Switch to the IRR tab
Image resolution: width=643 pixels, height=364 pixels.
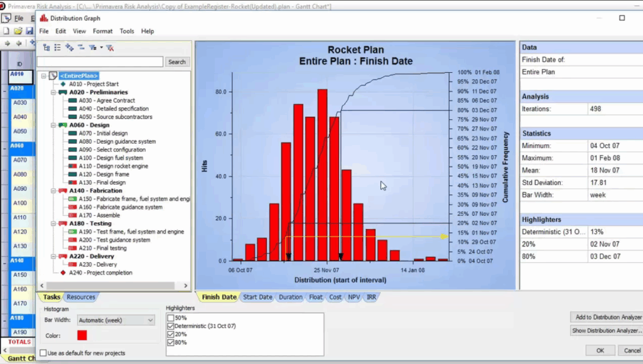371,297
